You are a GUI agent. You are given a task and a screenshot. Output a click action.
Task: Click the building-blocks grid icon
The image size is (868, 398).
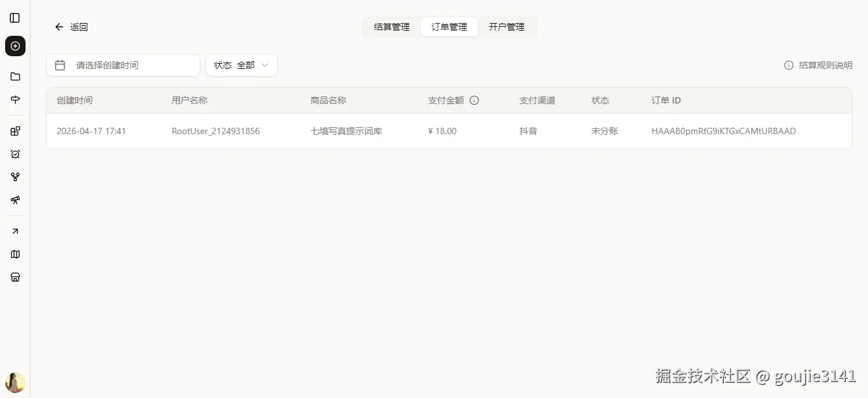[15, 131]
